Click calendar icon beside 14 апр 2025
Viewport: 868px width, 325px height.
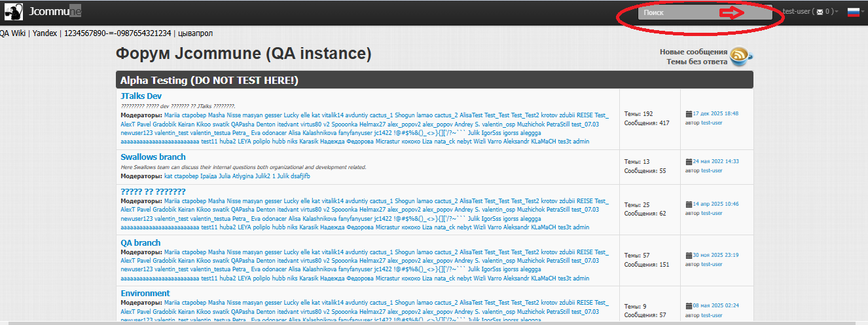coord(688,204)
